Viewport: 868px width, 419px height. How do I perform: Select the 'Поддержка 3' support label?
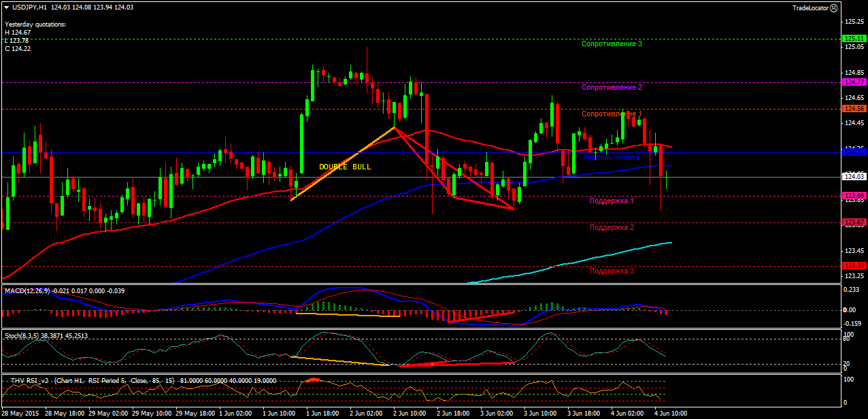[x=612, y=271]
